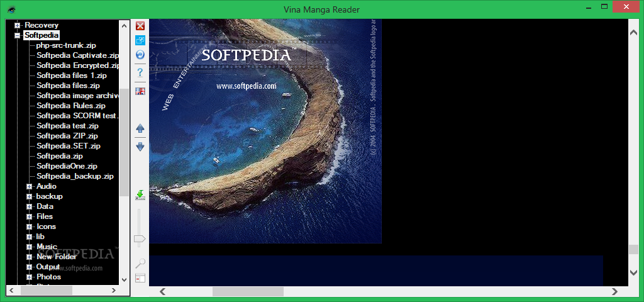Select Softpedia_backup.zip
The height and width of the screenshot is (302, 644).
tap(75, 176)
